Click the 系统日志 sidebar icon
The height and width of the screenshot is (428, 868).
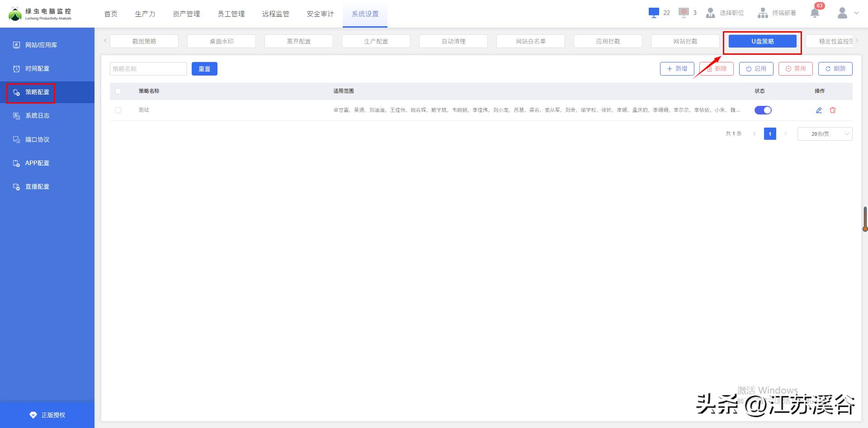[x=16, y=116]
